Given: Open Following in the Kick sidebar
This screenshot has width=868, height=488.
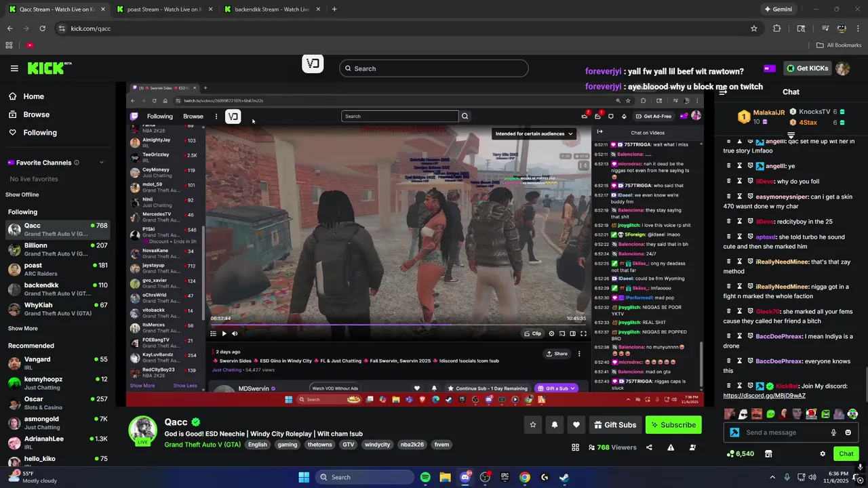Looking at the screenshot, I should point(40,132).
